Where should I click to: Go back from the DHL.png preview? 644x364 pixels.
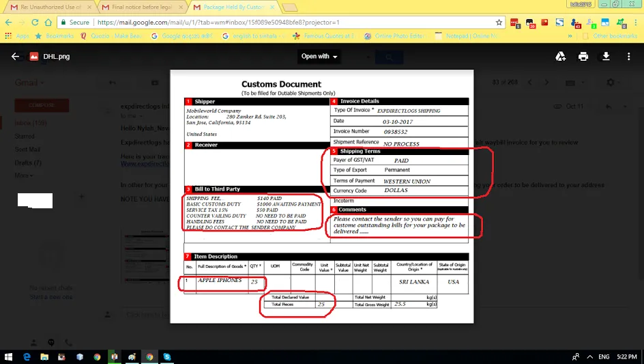click(15, 57)
